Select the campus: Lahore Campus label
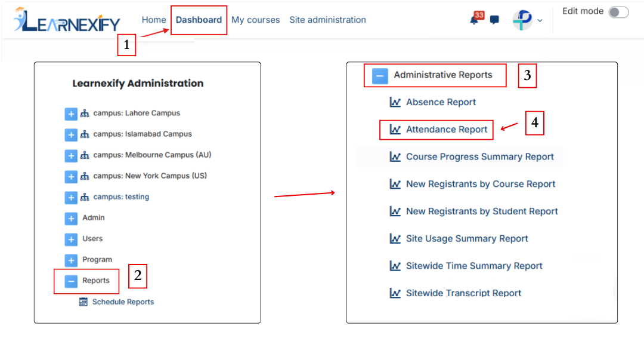This screenshot has width=644, height=338. click(x=137, y=113)
